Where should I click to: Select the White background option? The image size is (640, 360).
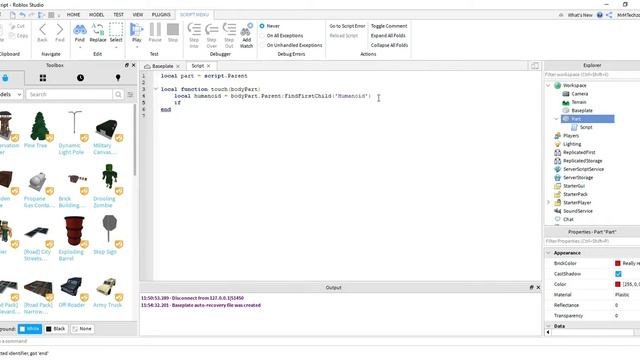coord(30,329)
